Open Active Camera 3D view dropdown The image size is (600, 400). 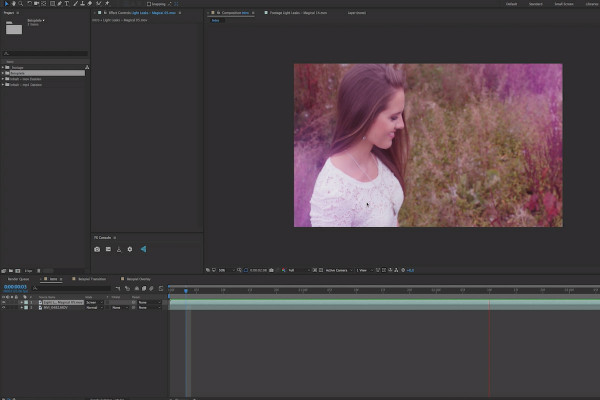click(x=339, y=270)
